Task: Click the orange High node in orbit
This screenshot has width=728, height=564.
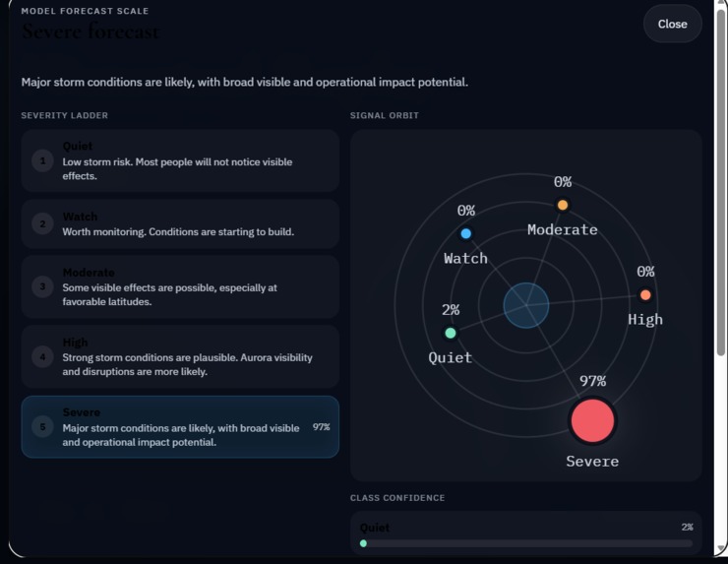Action: tap(645, 295)
